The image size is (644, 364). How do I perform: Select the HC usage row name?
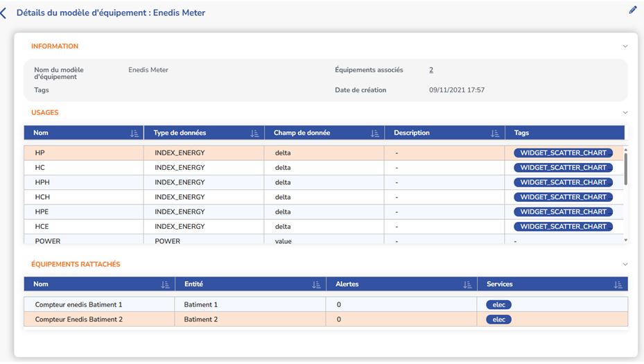pos(40,168)
